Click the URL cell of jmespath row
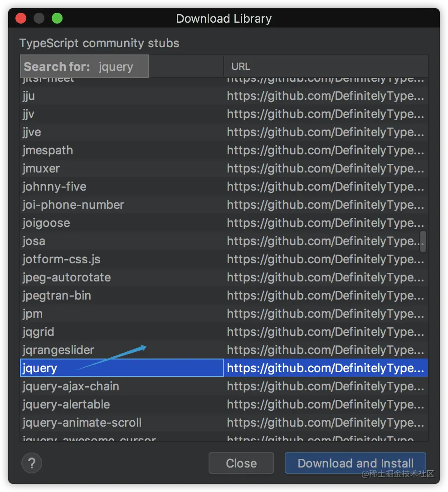Image resolution: width=448 pixels, height=492 pixels. [326, 150]
